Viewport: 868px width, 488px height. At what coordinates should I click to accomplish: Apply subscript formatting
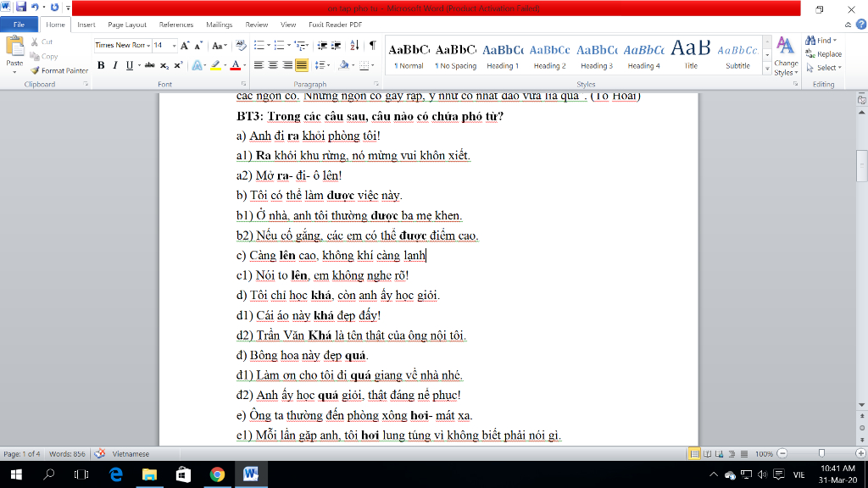point(164,65)
